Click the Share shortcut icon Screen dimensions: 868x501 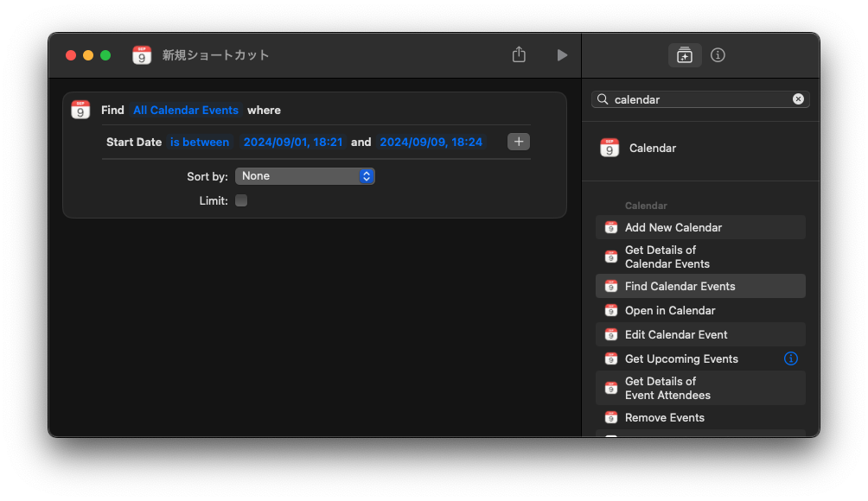pyautogui.click(x=519, y=54)
